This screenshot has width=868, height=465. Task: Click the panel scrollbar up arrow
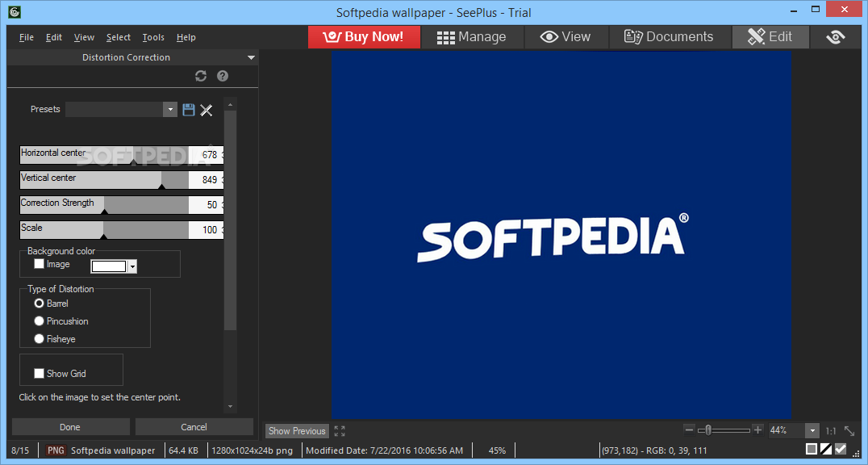pyautogui.click(x=230, y=104)
